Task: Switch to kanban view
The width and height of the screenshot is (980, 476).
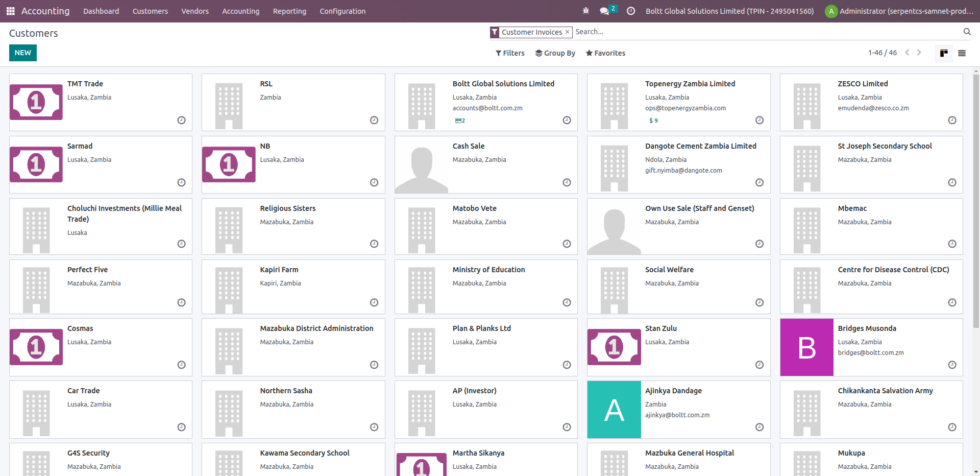Action: (944, 53)
